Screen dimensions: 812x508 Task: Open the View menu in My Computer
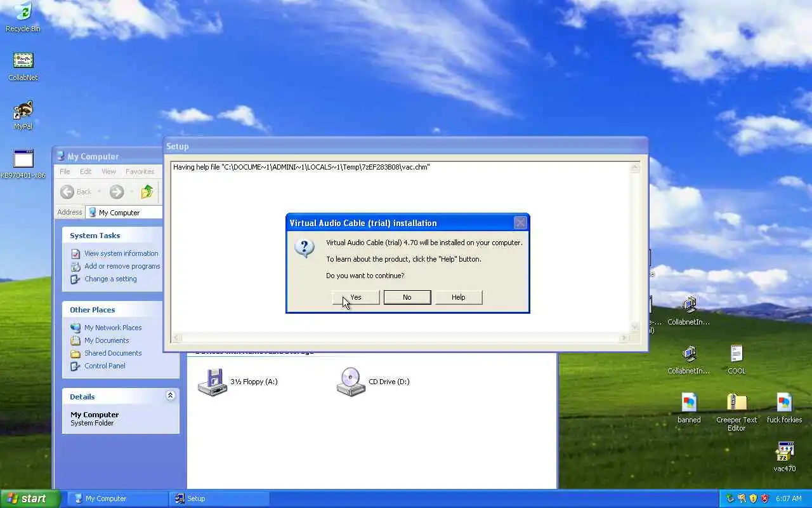click(x=109, y=171)
